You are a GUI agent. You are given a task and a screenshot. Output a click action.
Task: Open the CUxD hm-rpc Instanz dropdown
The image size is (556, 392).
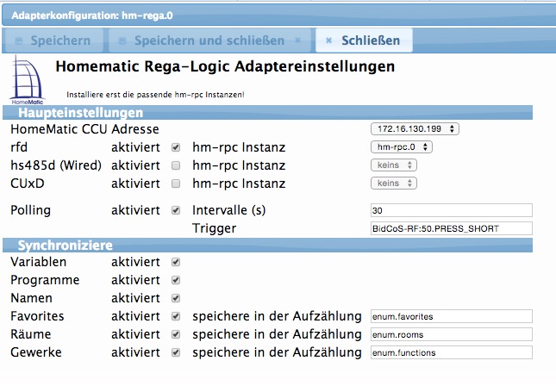coord(394,184)
